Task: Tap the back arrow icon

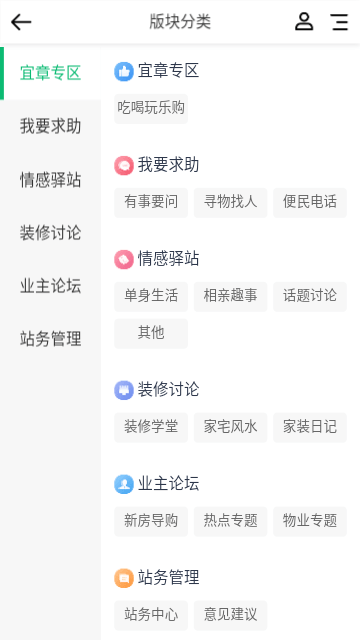Action: pos(21,22)
